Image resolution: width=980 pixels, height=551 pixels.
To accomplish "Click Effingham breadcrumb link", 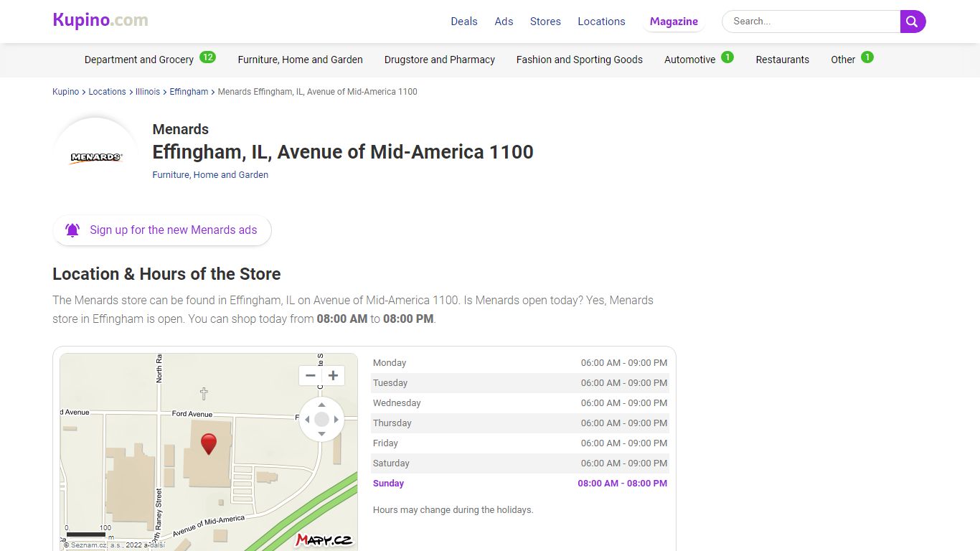I will 189,92.
